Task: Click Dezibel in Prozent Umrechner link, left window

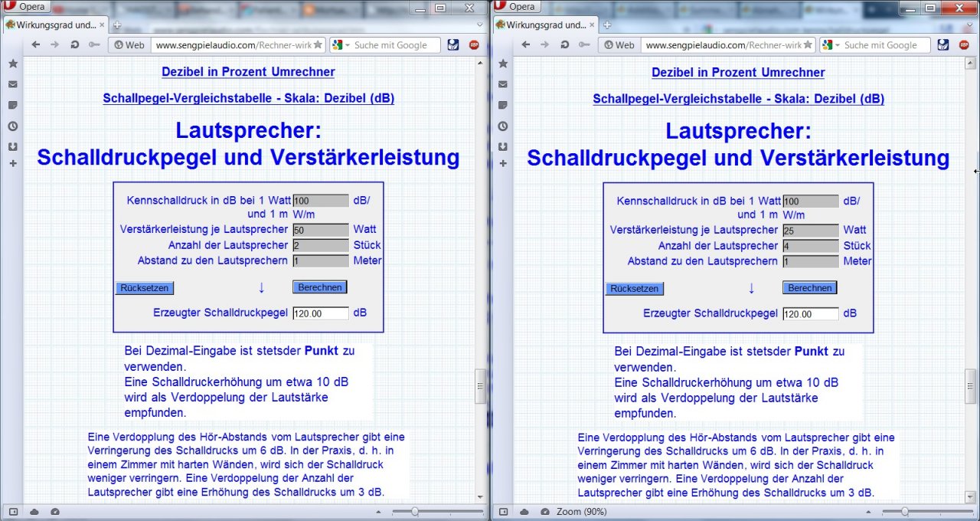Action: tap(248, 72)
